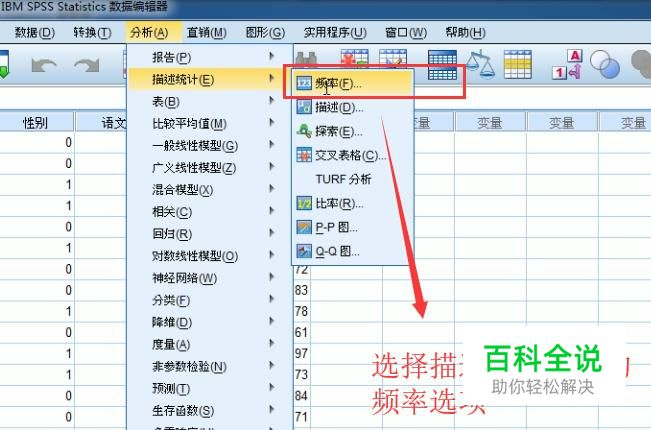The width and height of the screenshot is (651, 430).
Task: Open the 数据(D) menu
Action: click(x=34, y=32)
